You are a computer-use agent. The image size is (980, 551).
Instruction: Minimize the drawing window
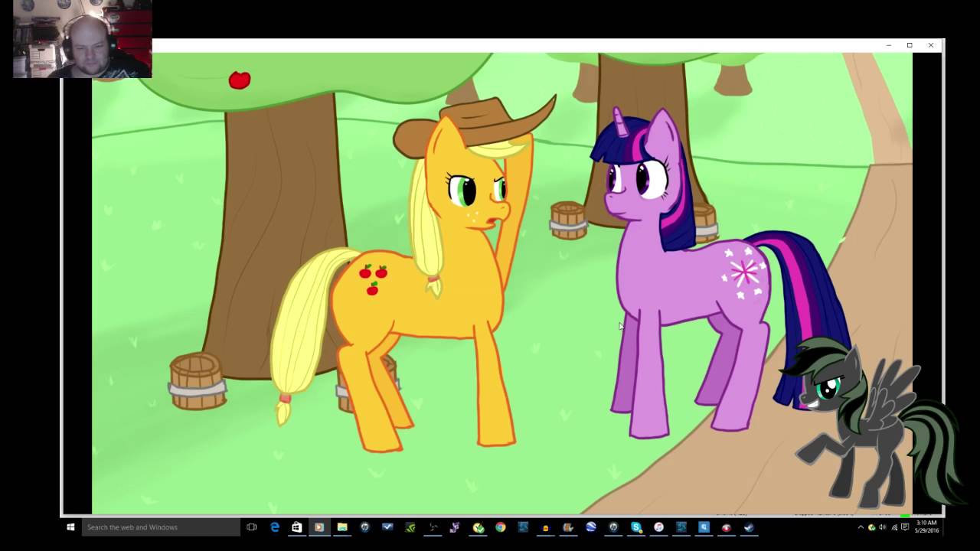pos(889,45)
